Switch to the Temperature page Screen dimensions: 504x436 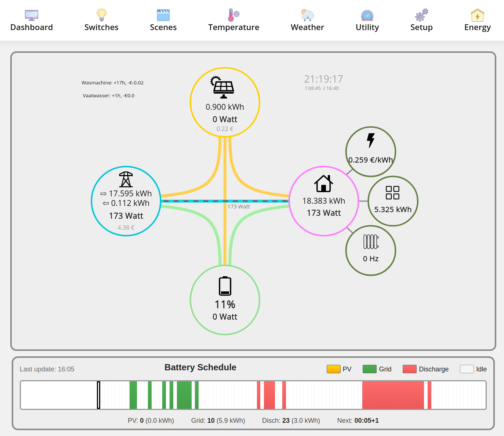[x=233, y=21]
